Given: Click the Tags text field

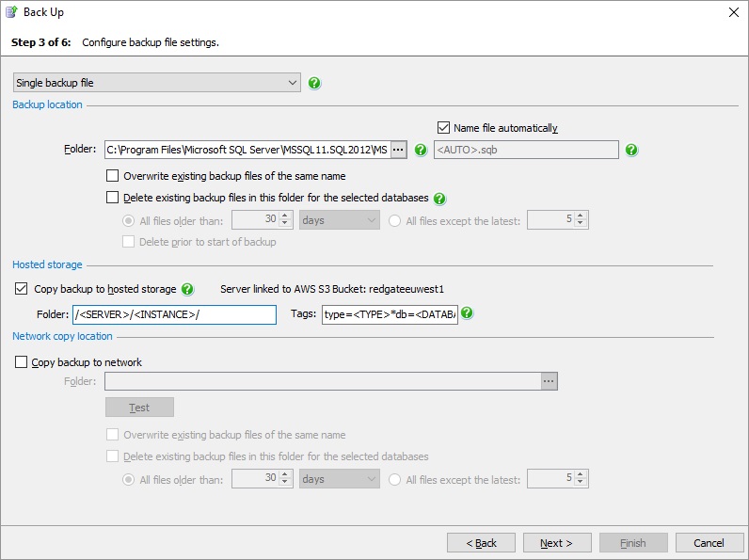Looking at the screenshot, I should coord(390,314).
